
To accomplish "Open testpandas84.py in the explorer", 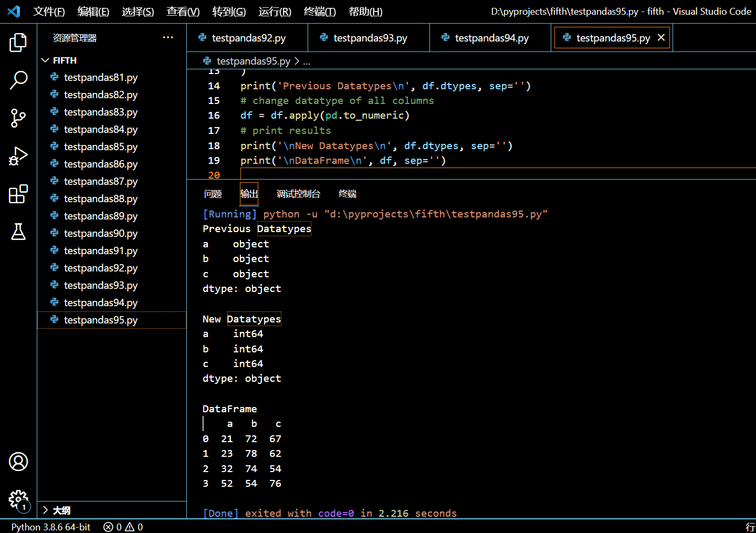I will [112, 130].
